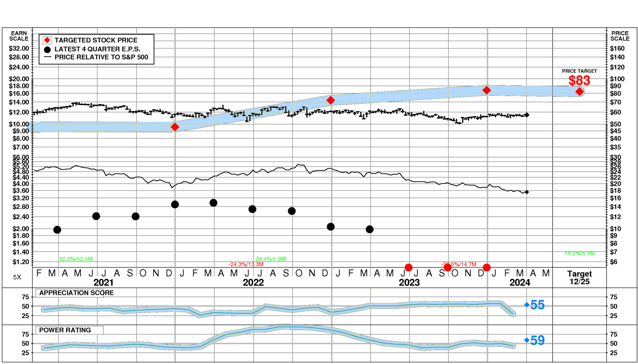Click the 2022 year label on axis
Image resolution: width=638 pixels, height=364 pixels.
(x=253, y=283)
